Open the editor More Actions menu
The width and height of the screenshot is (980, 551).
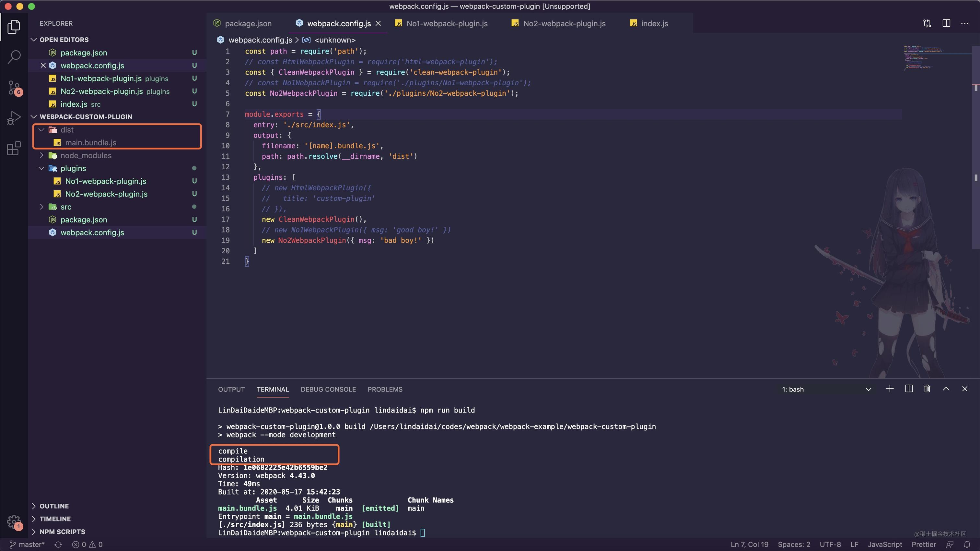(965, 23)
